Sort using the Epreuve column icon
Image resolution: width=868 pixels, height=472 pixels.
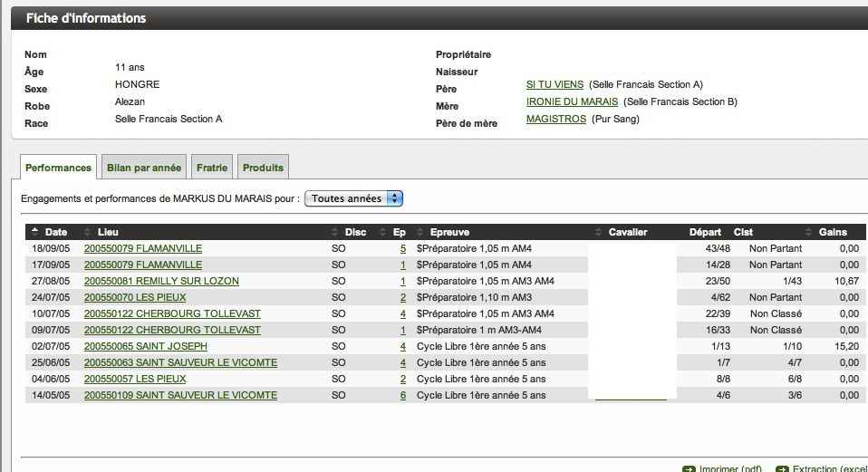(421, 232)
